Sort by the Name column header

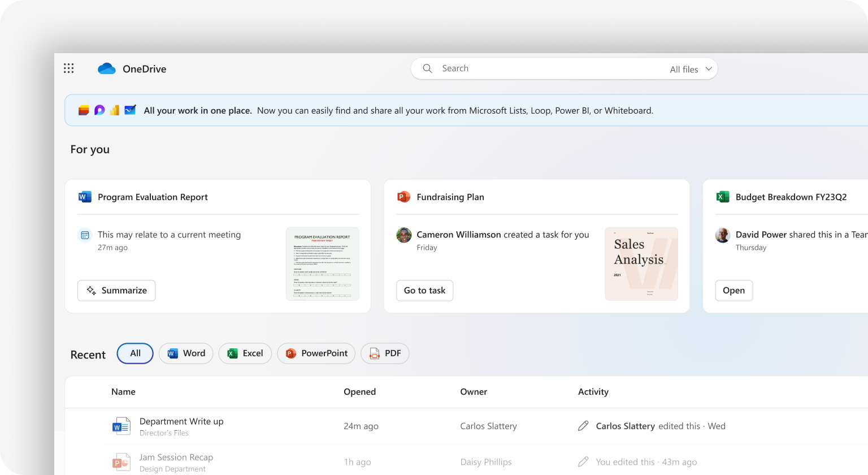[123, 392]
